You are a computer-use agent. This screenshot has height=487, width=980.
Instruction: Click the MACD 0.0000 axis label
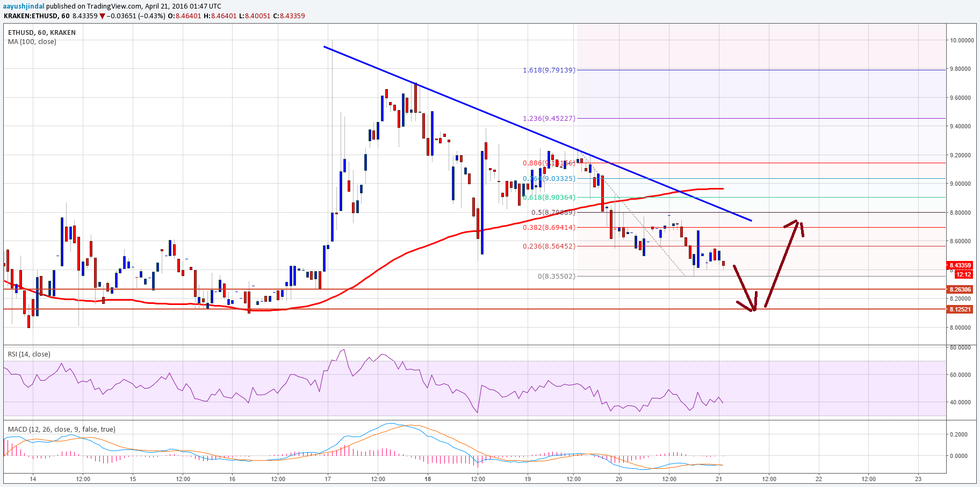pyautogui.click(x=959, y=456)
